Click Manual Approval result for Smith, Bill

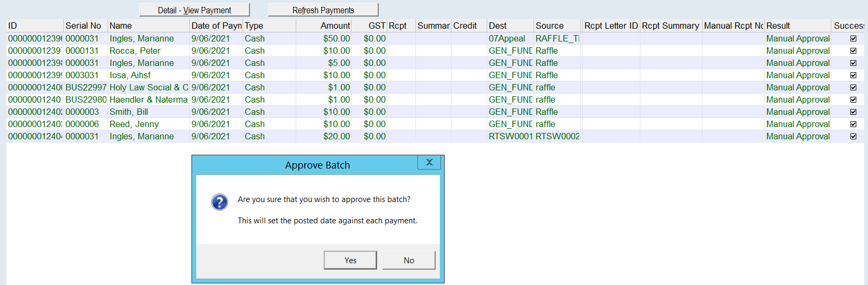click(798, 112)
